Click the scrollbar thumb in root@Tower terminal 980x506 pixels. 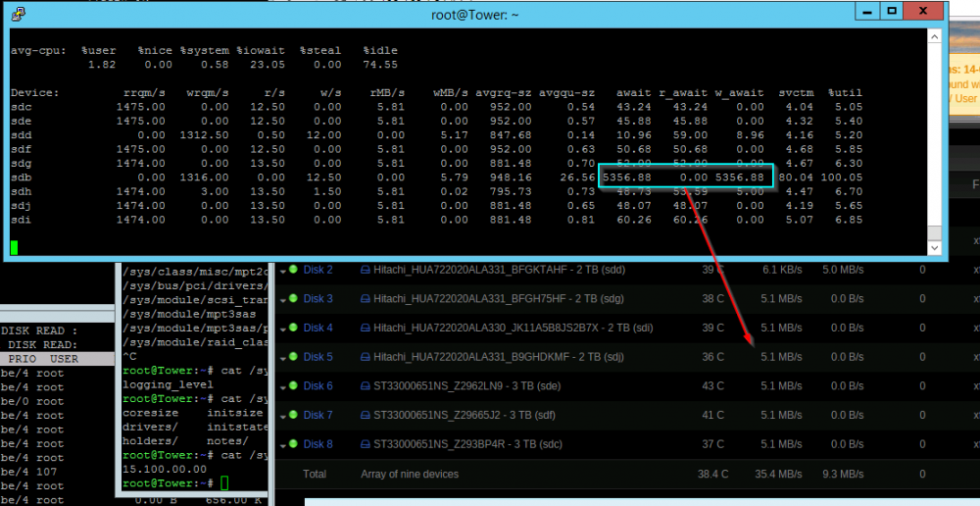click(934, 233)
